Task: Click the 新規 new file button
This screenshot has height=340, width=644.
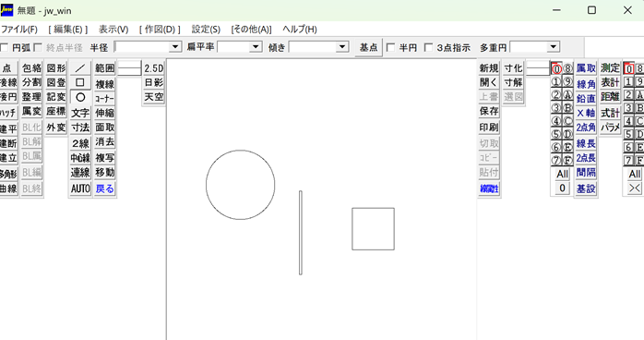Action: 489,68
